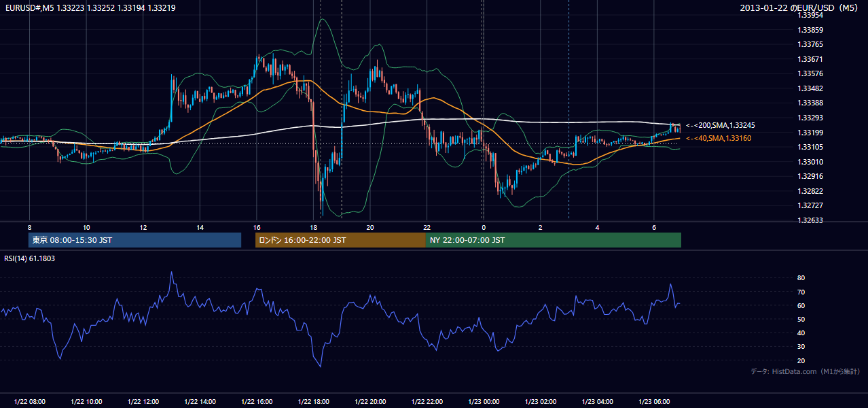This screenshot has width=868, height=408.
Task: Click price level 1.33199 on the axis
Action: pyautogui.click(x=810, y=132)
